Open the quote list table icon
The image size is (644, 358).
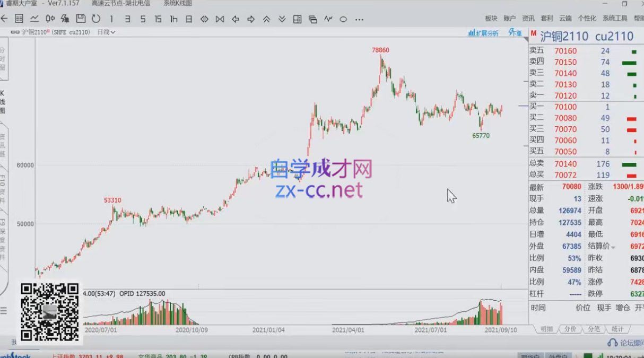19,19
